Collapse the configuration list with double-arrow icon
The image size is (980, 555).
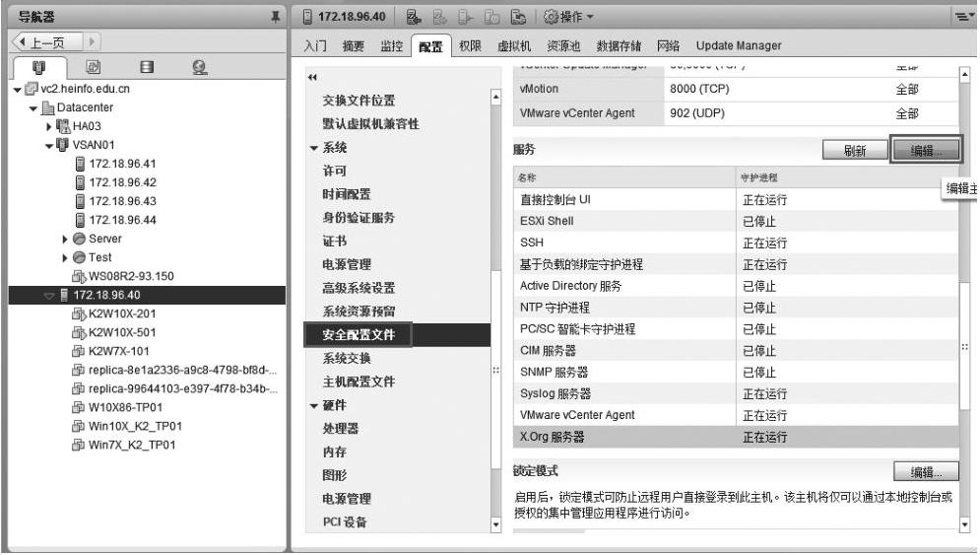(x=312, y=78)
